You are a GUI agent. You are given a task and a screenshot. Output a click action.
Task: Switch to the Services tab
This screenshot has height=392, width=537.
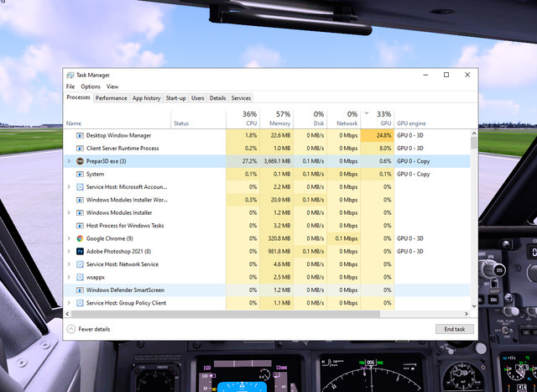[241, 98]
